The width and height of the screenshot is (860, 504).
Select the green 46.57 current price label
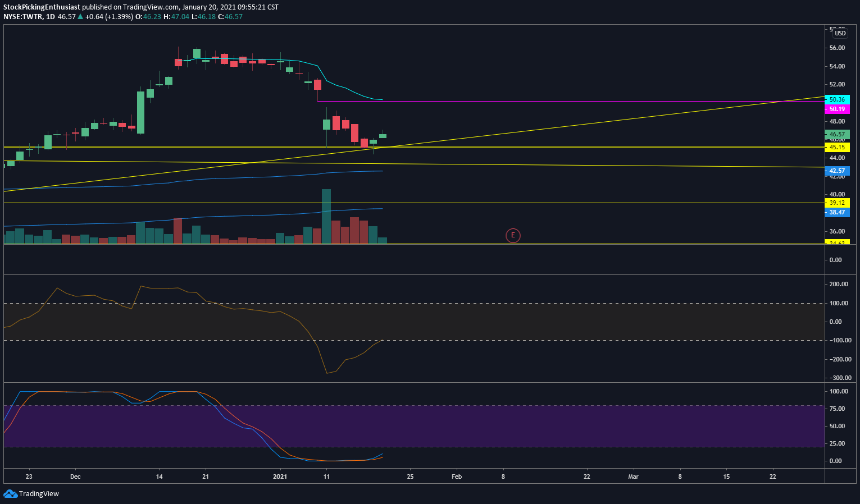[837, 134]
